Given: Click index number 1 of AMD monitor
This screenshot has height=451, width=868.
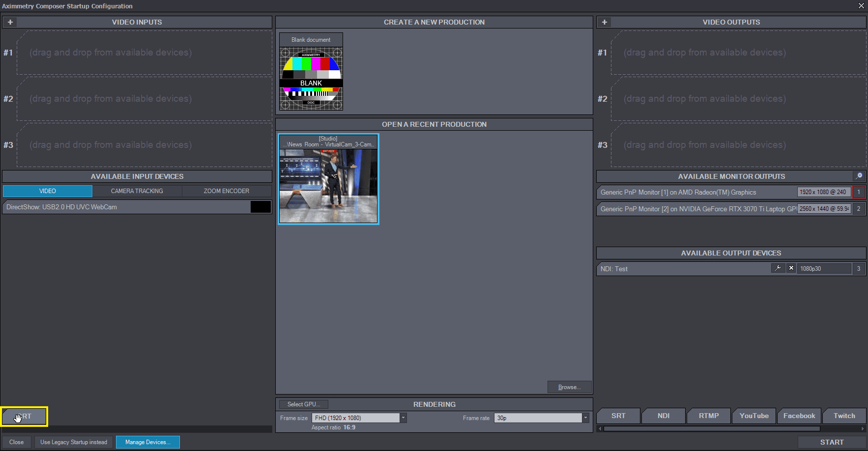Looking at the screenshot, I should tap(859, 192).
